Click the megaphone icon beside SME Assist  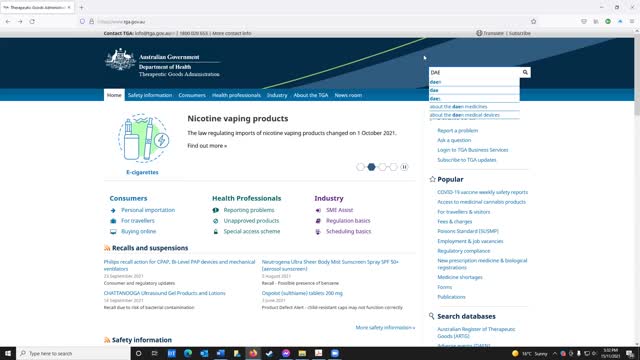318,210
